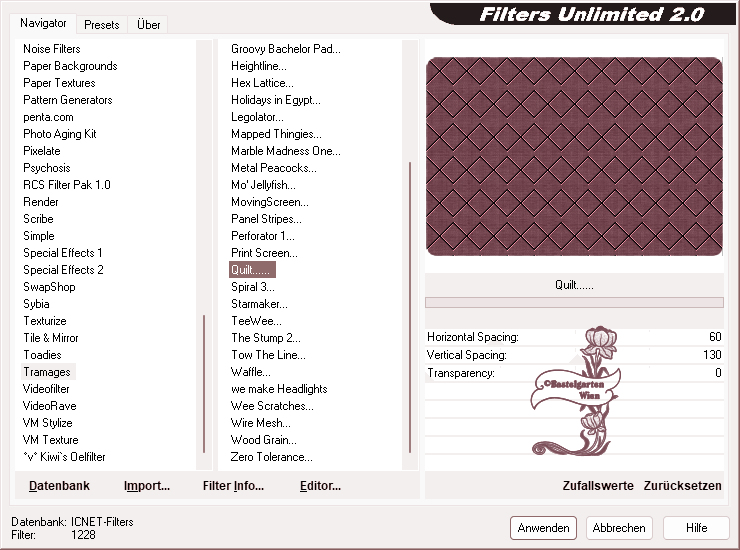Select RCS Filter Pak 1.0 category

tap(67, 185)
